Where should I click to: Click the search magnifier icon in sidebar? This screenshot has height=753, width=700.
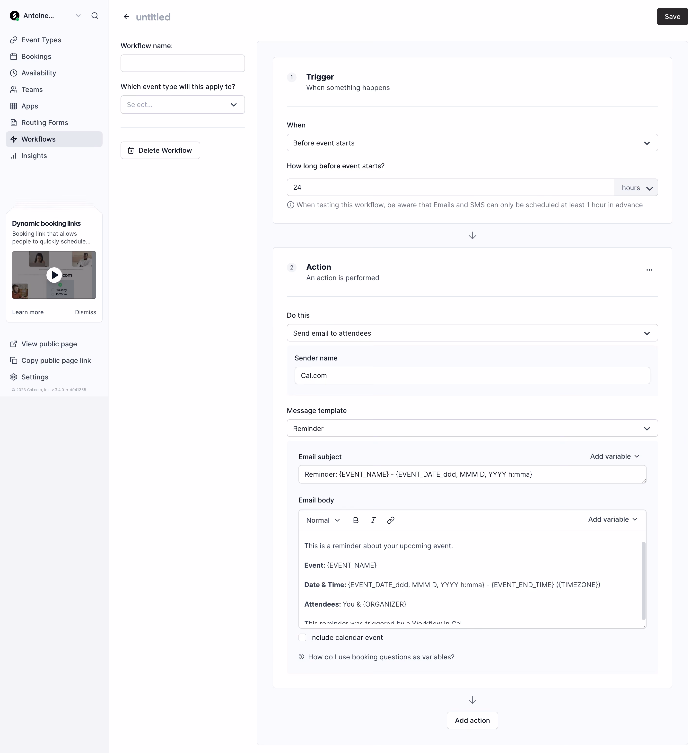coord(95,16)
